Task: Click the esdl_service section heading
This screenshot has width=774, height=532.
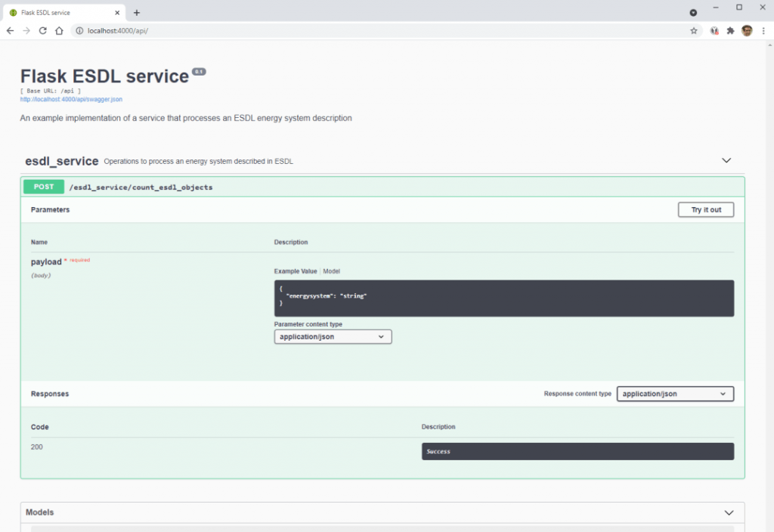Action: [62, 161]
